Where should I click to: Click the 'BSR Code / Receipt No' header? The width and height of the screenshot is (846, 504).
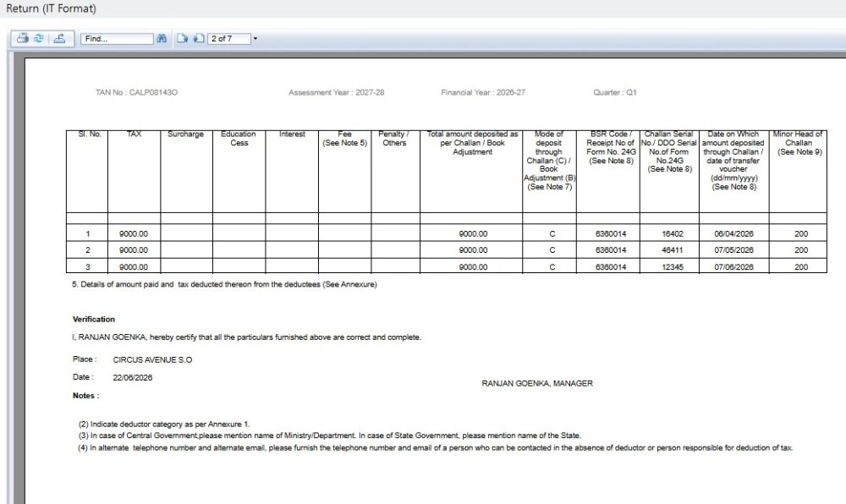pyautogui.click(x=611, y=147)
